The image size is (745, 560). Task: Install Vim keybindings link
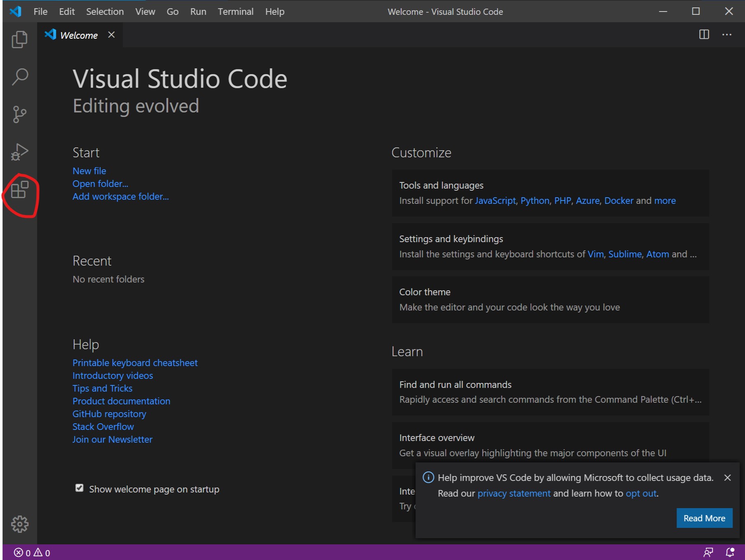click(596, 254)
